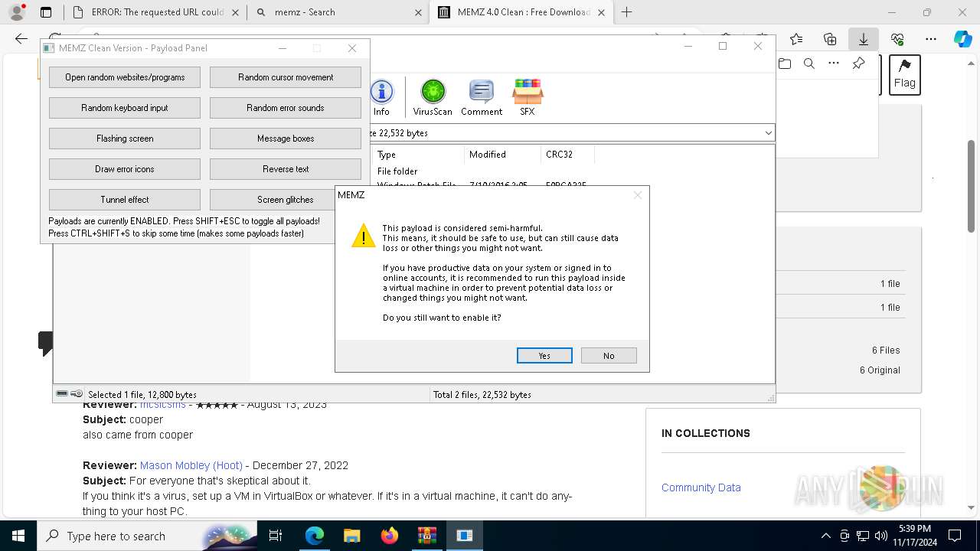Confirm with Yes in the MEMZ dialog
The image size is (980, 551).
(x=544, y=356)
